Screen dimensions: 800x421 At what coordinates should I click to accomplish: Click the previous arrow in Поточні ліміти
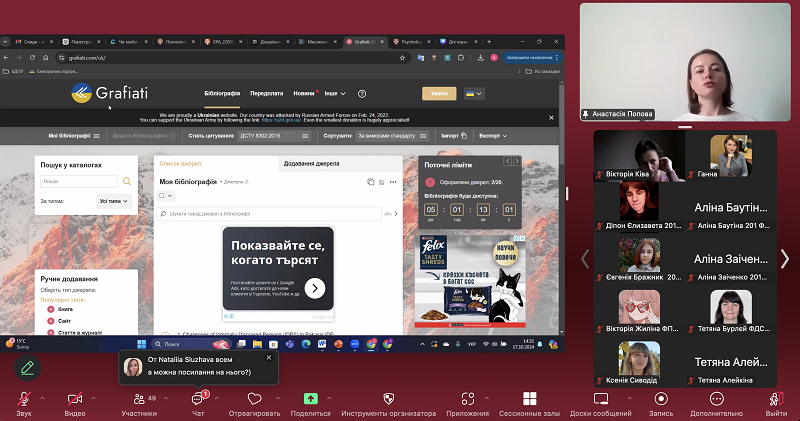508,161
